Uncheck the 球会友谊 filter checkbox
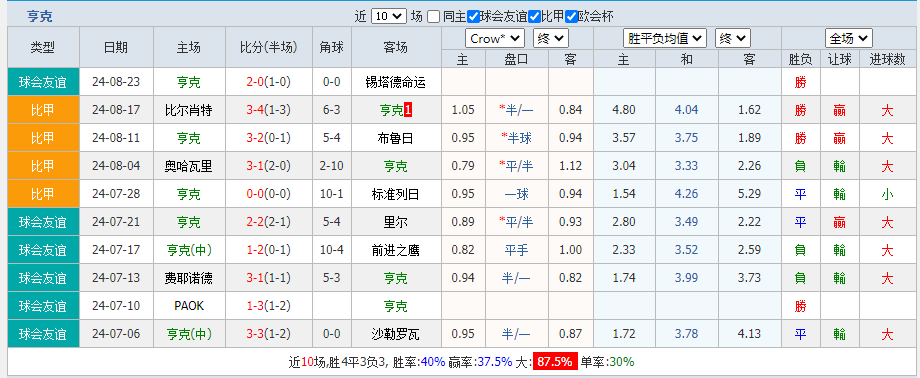920x378 pixels. (473, 16)
